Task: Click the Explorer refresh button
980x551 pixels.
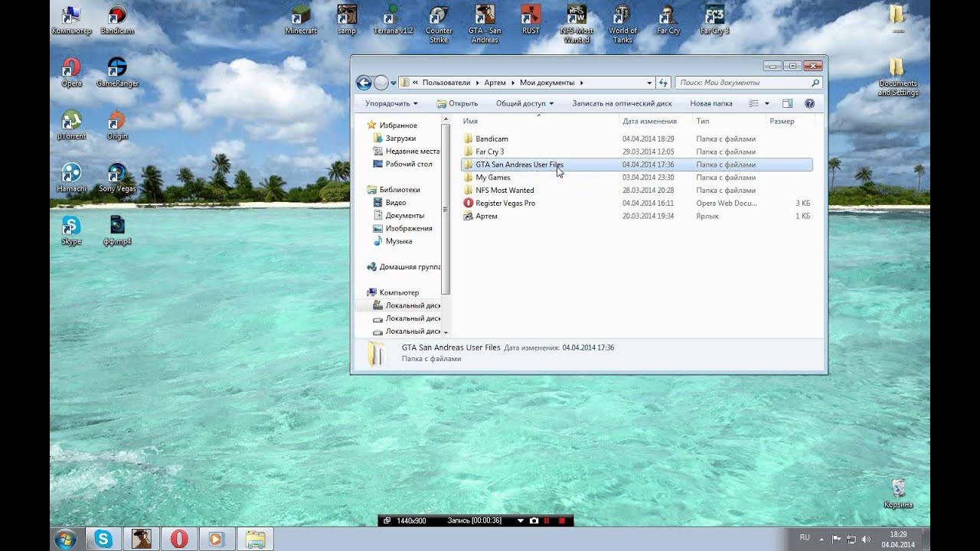Action: [x=663, y=83]
